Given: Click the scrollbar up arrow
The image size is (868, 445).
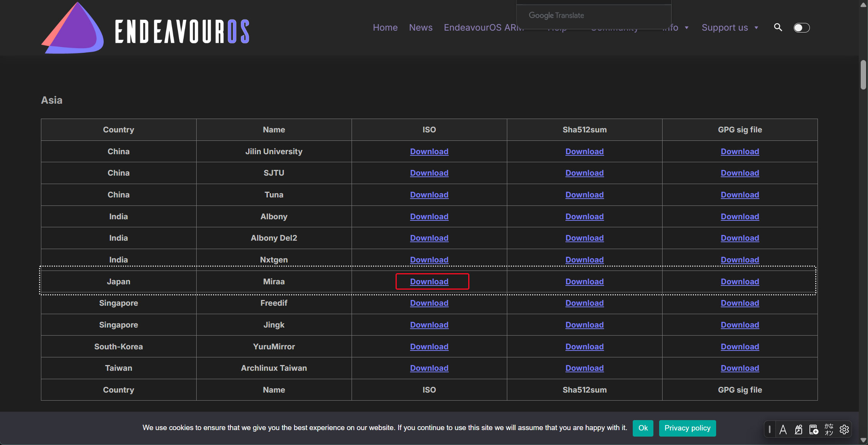Looking at the screenshot, I should click(x=863, y=5).
